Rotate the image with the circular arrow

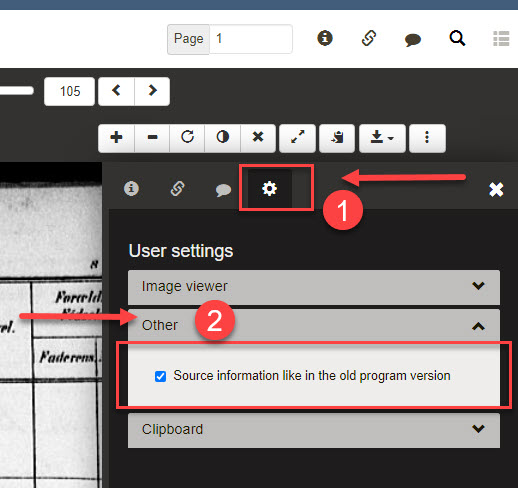(187, 138)
